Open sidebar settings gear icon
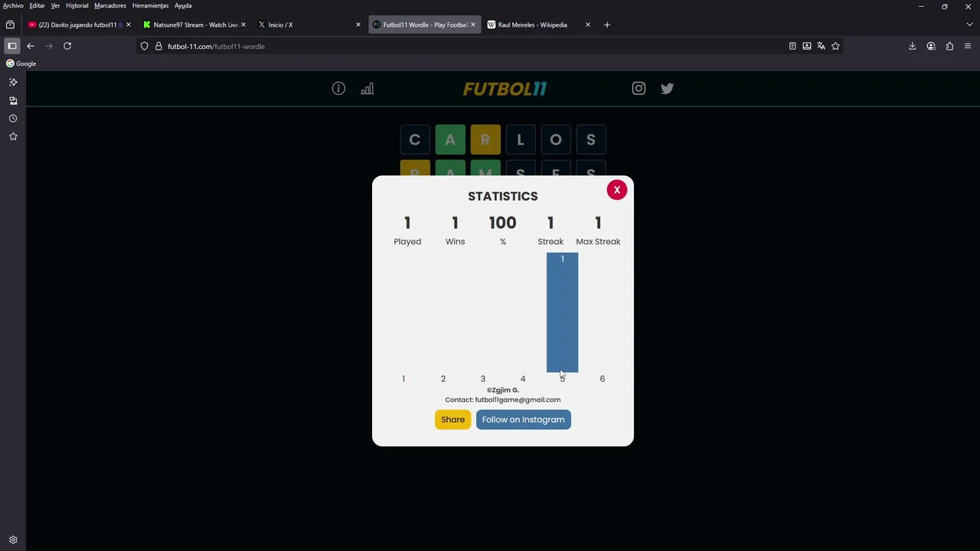The width and height of the screenshot is (980, 551). (x=13, y=540)
